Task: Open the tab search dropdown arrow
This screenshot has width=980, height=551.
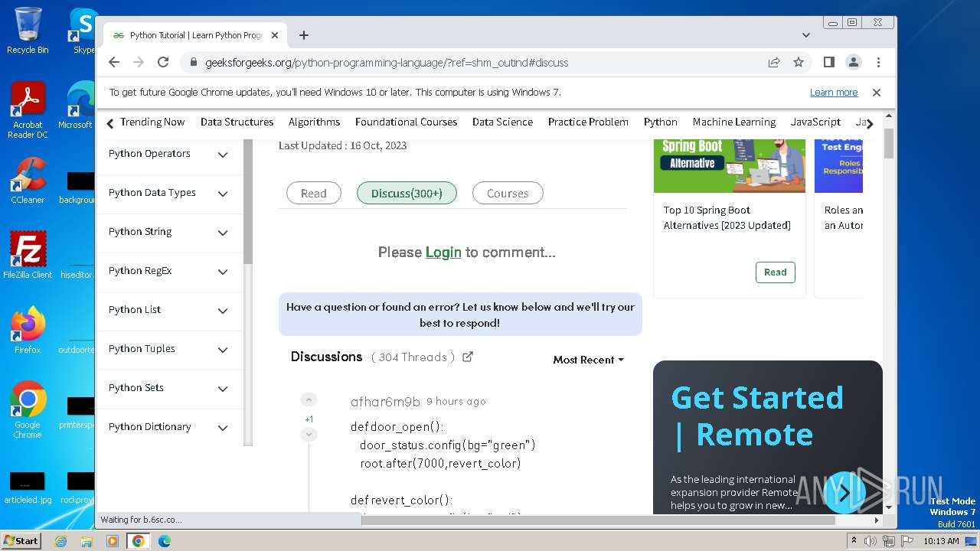Action: [806, 35]
